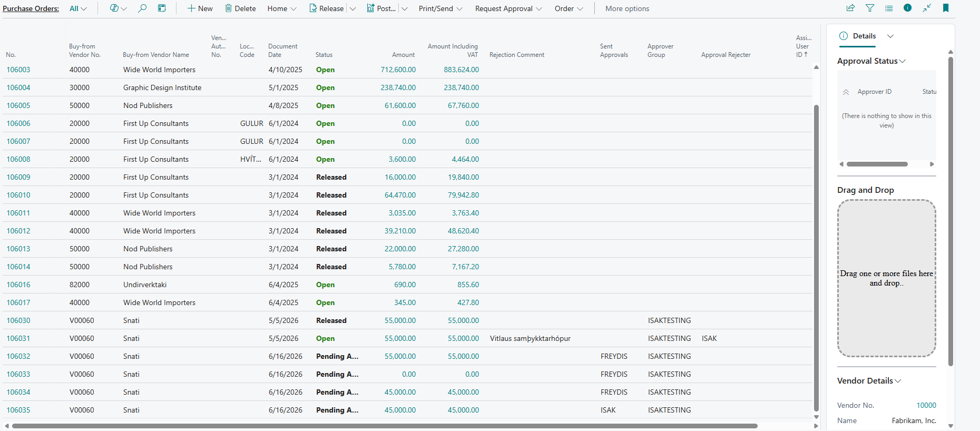The height and width of the screenshot is (431, 980).
Task: Open the All views dropdown
Action: pos(78,8)
